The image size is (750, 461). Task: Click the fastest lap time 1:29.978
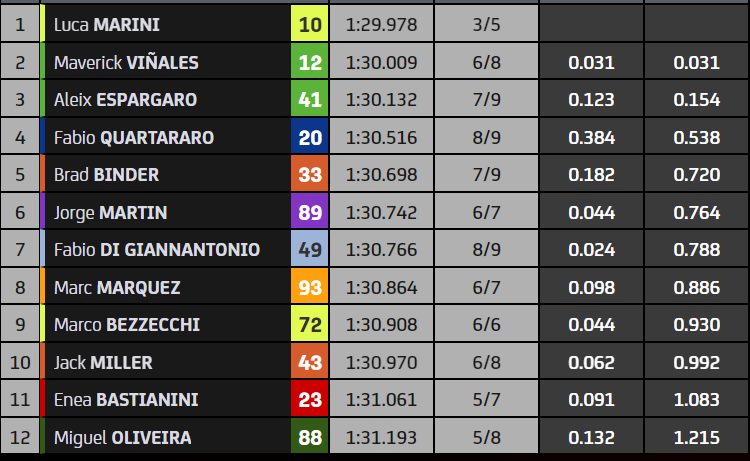[x=381, y=24]
